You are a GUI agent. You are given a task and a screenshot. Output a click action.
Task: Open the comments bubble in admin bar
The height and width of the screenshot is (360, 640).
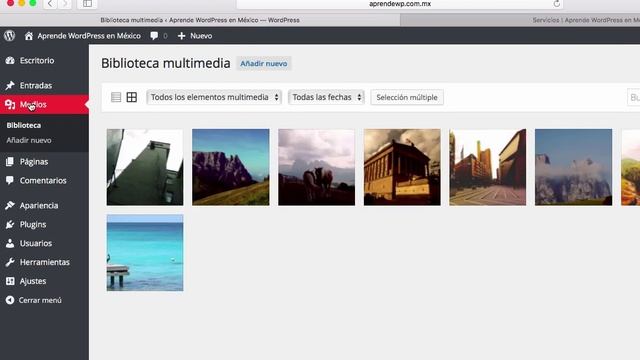pos(154,36)
